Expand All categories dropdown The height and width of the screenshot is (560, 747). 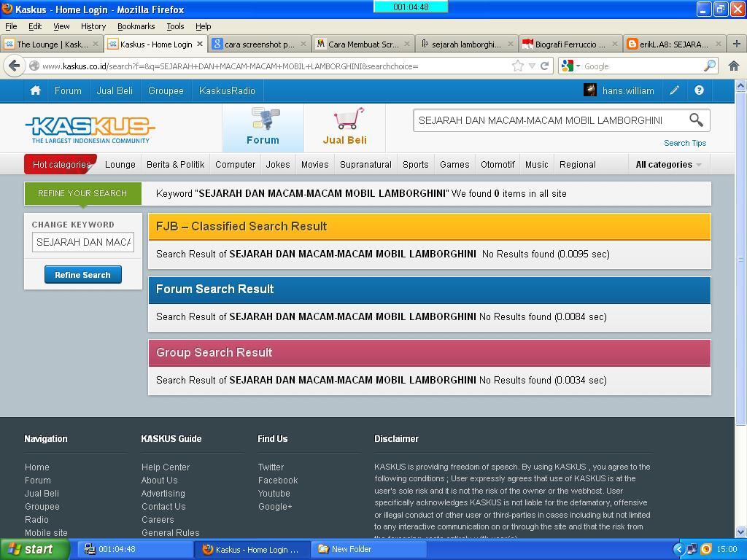click(x=668, y=165)
